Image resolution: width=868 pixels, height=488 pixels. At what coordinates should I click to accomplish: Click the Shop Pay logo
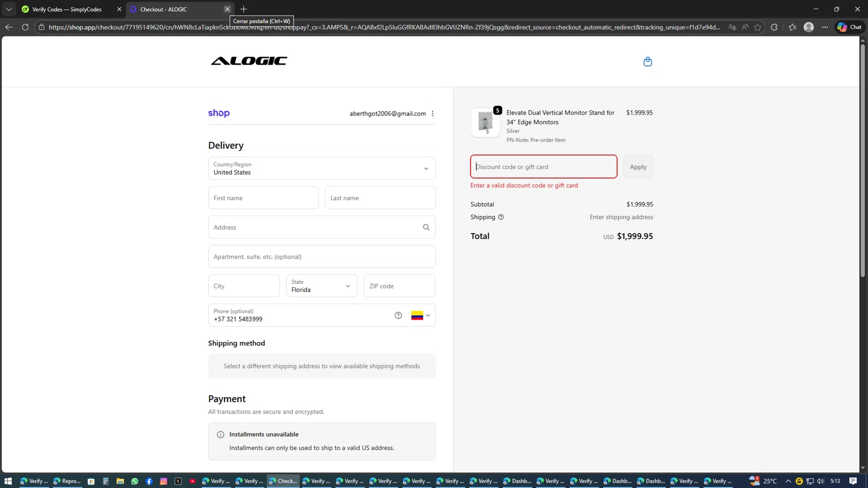click(219, 113)
